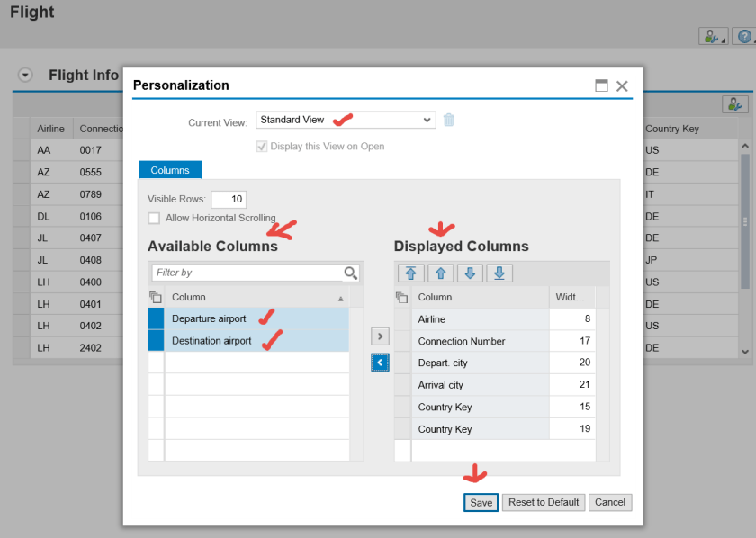Select the Departure airport row selector

coord(156,318)
